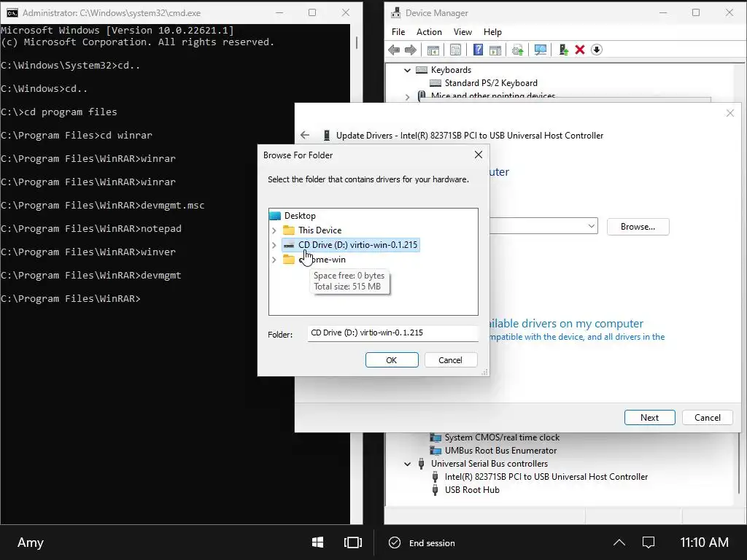This screenshot has height=560, width=747.
Task: Click the End session label on taskbar
Action: point(432,542)
